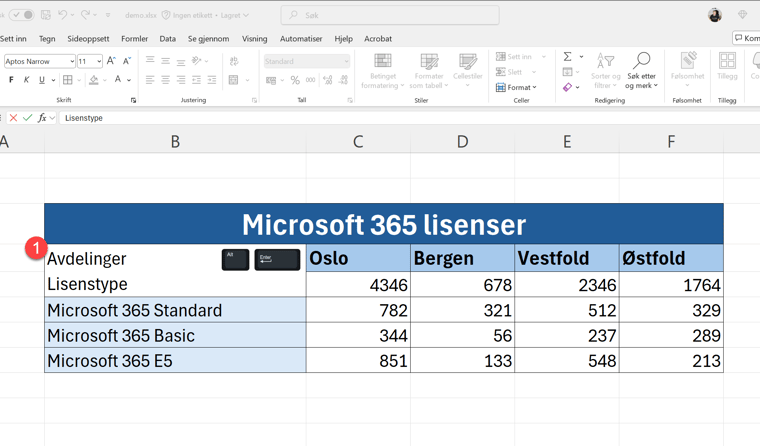Open the Hjelp tab

point(344,39)
